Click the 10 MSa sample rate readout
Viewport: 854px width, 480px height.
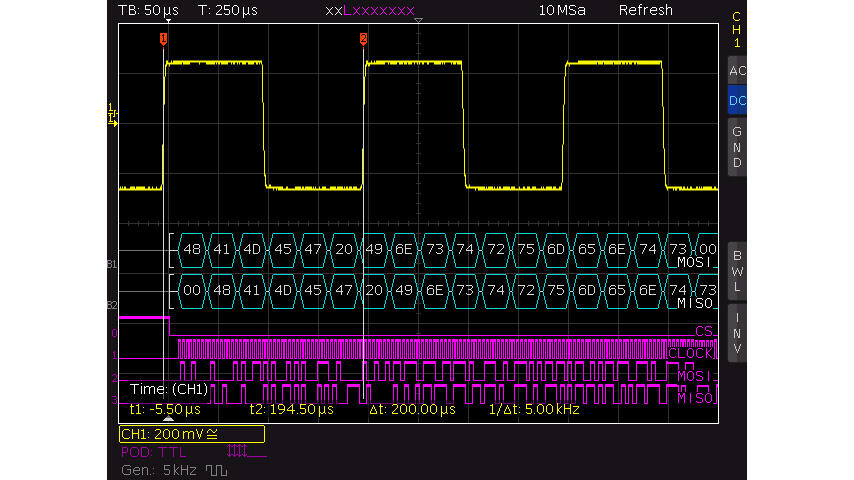click(x=560, y=10)
